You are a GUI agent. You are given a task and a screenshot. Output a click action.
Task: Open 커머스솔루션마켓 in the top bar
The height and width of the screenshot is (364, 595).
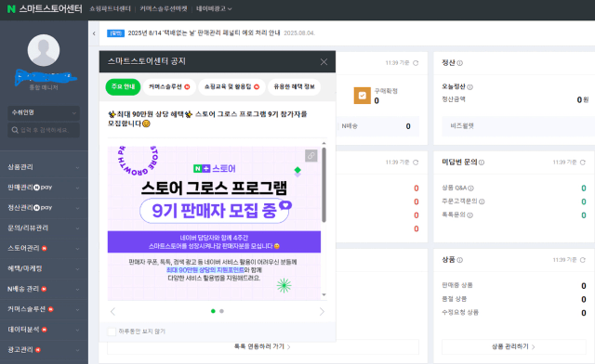164,8
